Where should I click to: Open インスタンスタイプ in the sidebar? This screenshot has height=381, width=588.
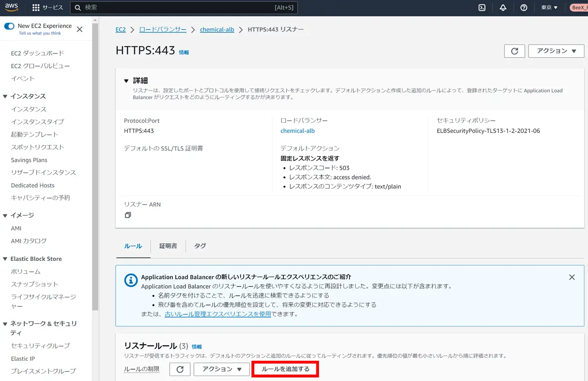(x=38, y=121)
